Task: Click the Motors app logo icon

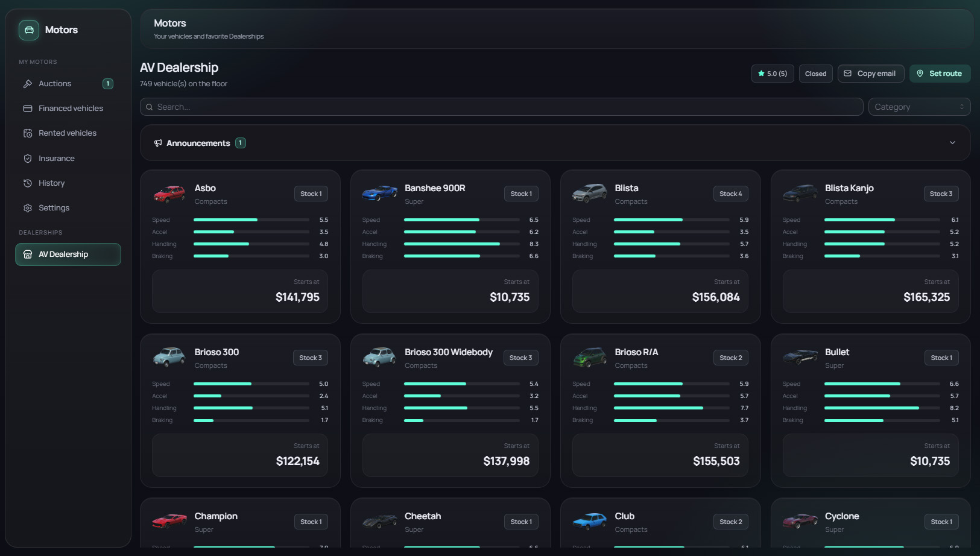Action: tap(29, 30)
